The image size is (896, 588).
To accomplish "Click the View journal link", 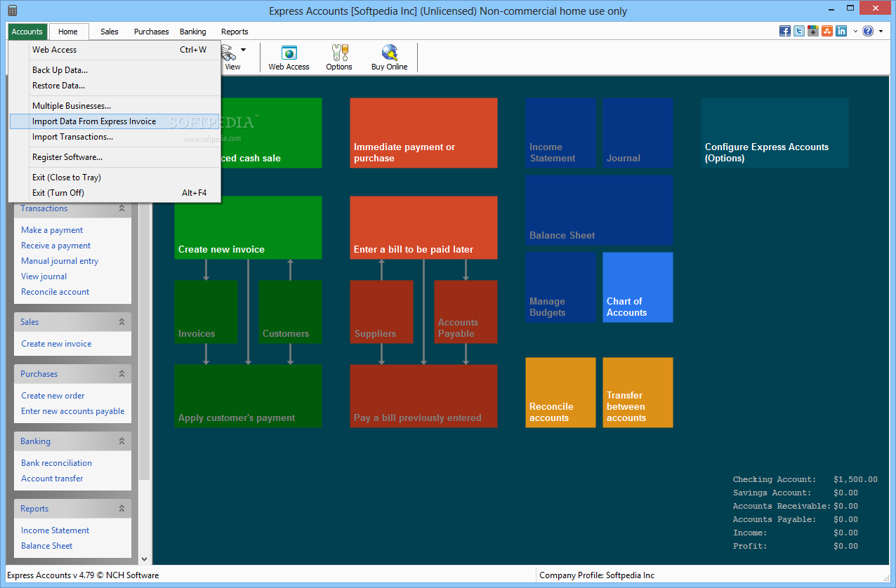I will 44,276.
